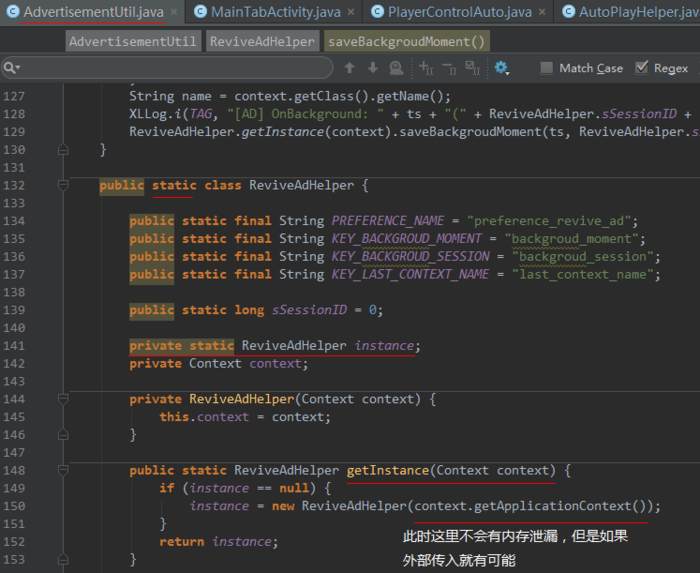This screenshot has height=573, width=700.
Task: Click add selection for next occurrence icon
Action: coord(426,68)
